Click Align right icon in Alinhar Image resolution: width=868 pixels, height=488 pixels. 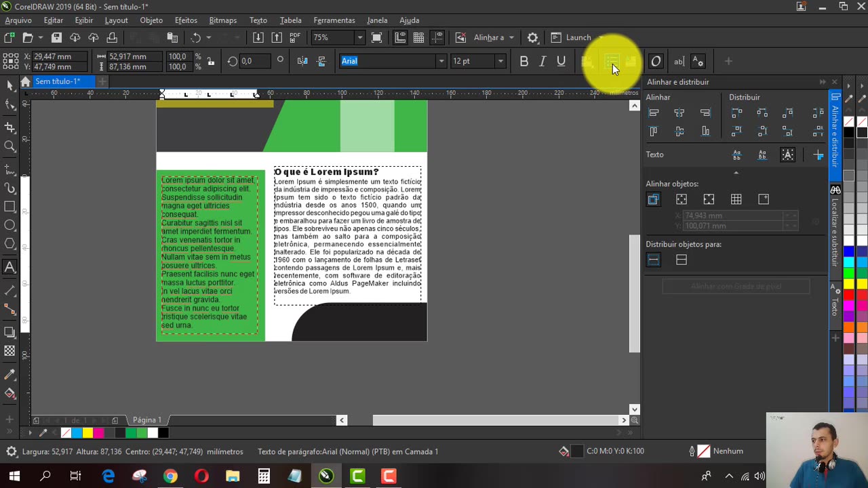[x=705, y=113]
